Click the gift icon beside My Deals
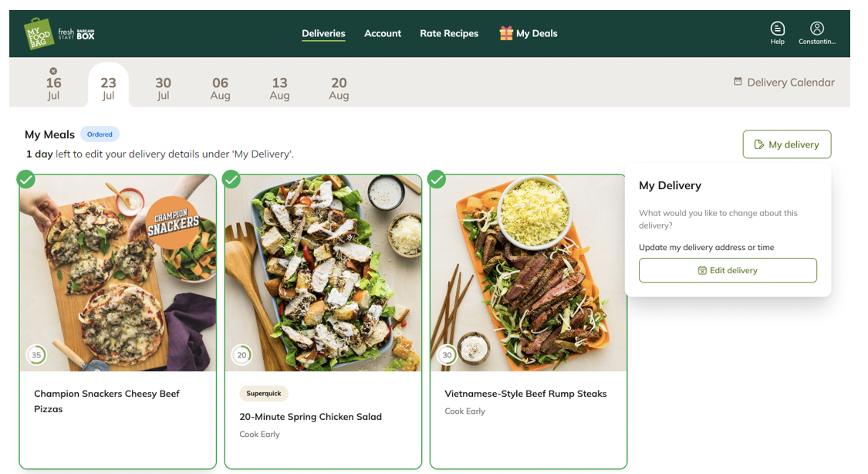This screenshot has width=868, height=474. (x=506, y=33)
